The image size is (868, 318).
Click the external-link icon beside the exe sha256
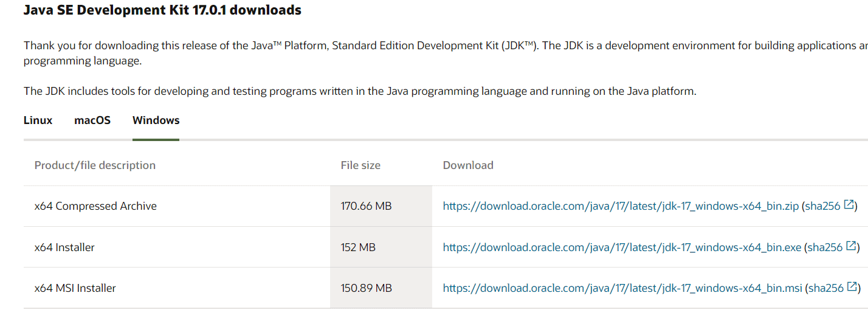pos(852,247)
